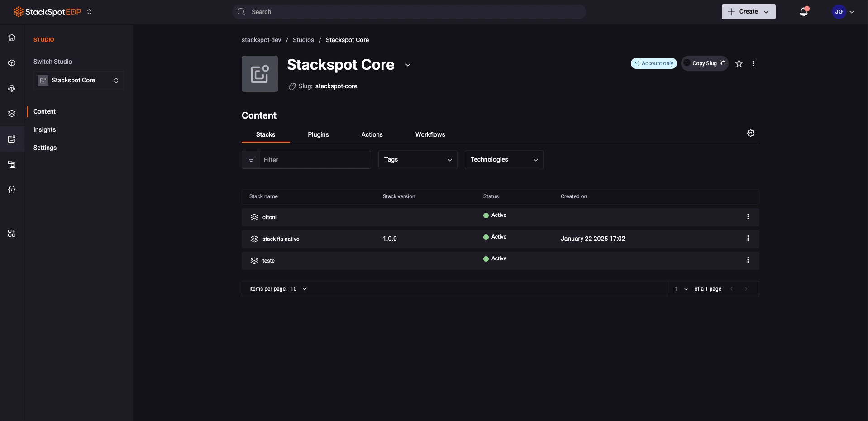
Task: Click the filter icon beside the Filter field
Action: pyautogui.click(x=251, y=160)
